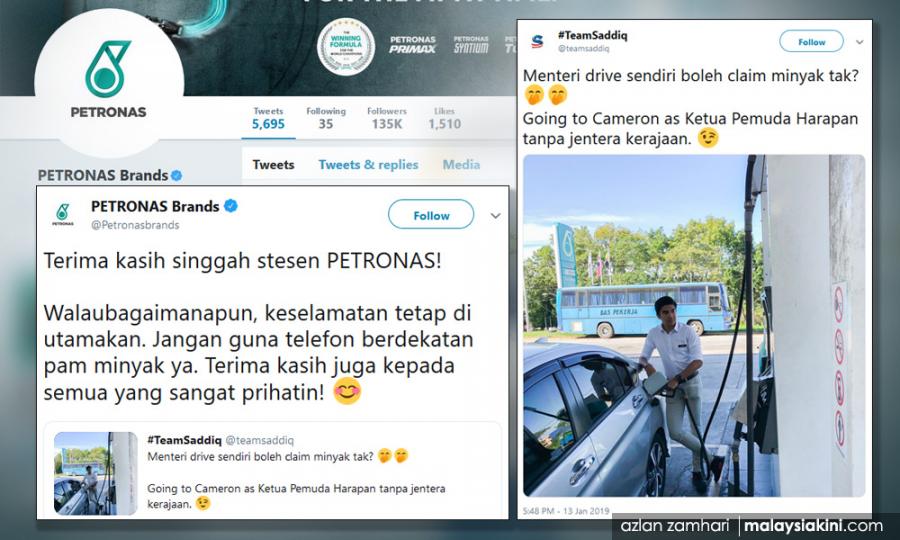Click the PETRONAS Primax logo in header

point(413,45)
